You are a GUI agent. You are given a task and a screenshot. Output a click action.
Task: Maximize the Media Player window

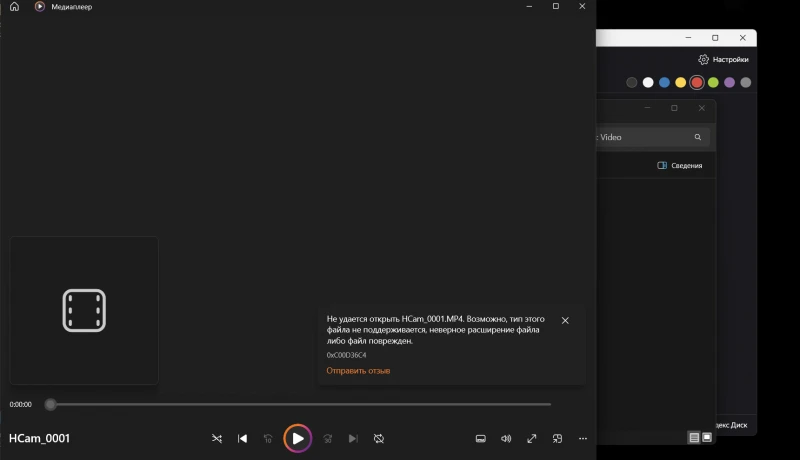coord(556,6)
